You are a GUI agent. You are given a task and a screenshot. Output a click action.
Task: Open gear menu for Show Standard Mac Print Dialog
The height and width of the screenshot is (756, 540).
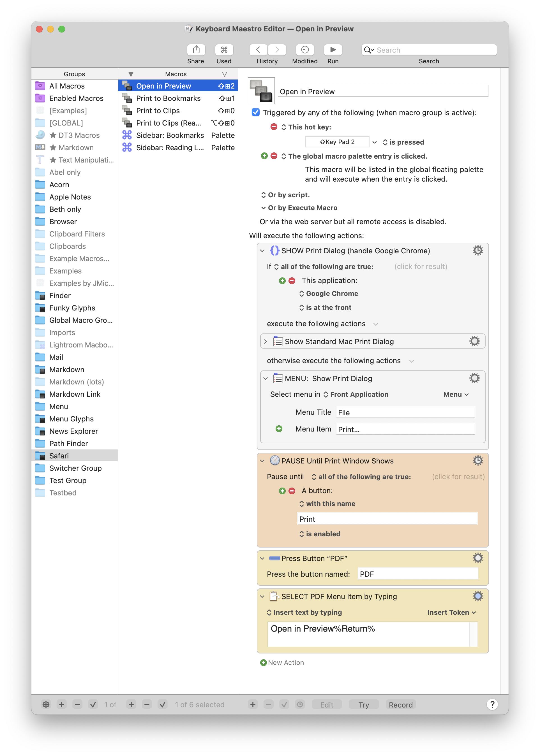[x=474, y=341]
